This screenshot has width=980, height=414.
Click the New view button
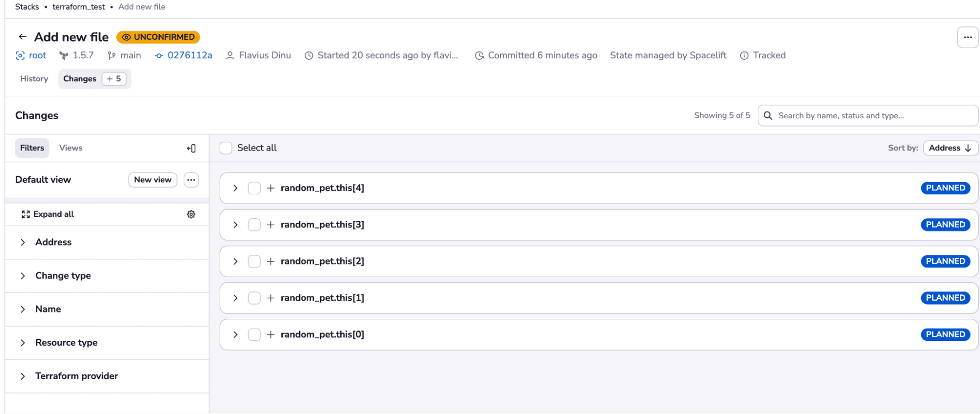(x=152, y=180)
